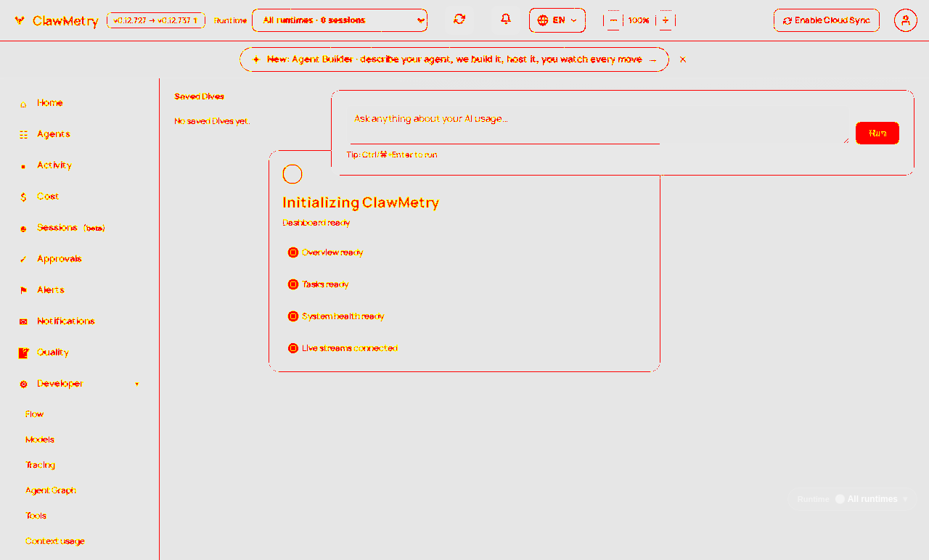929x560 pixels.
Task: Go to Approvals
Action: click(80, 260)
